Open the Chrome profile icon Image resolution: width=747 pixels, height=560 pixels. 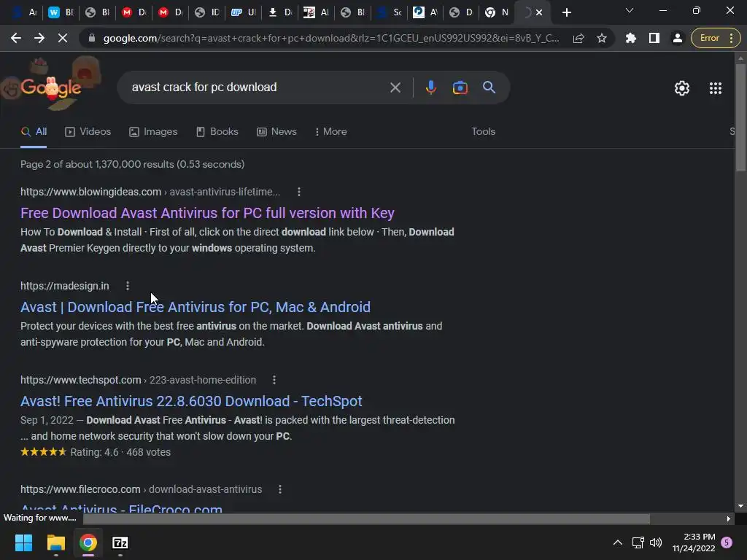677,38
